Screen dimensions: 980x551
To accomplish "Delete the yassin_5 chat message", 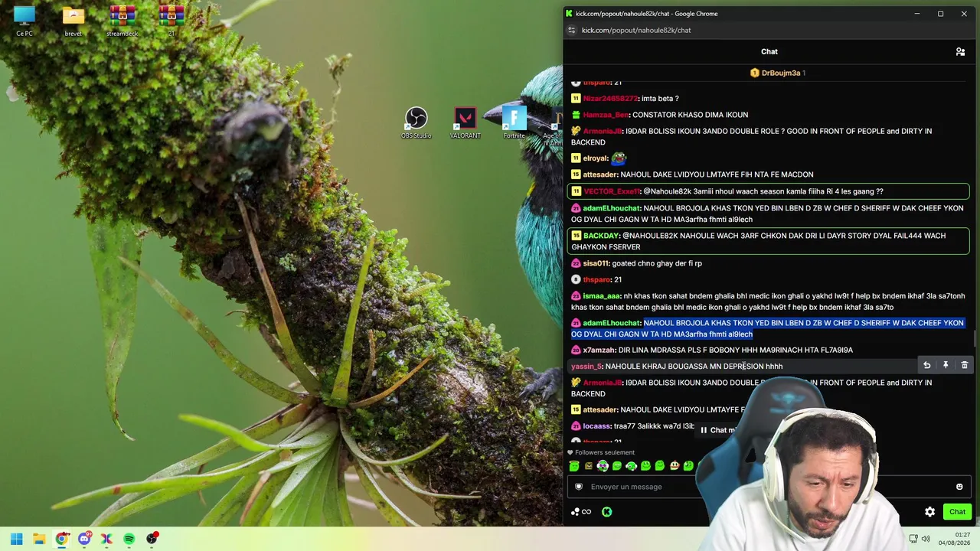I will coord(964,366).
